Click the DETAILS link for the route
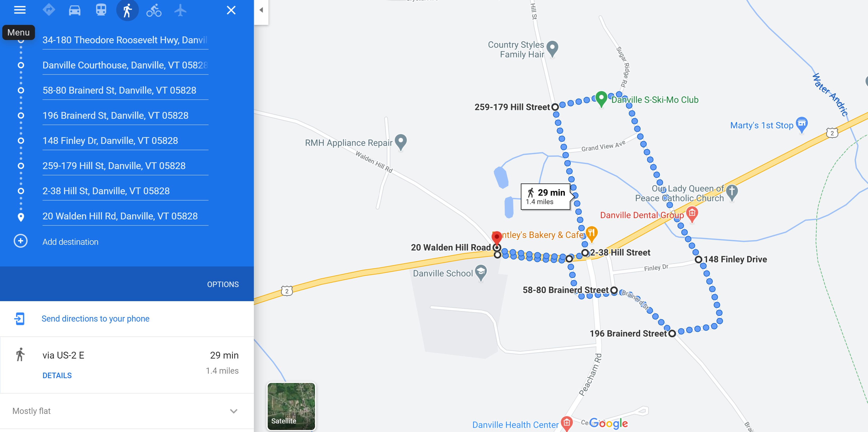The image size is (868, 432). (57, 375)
